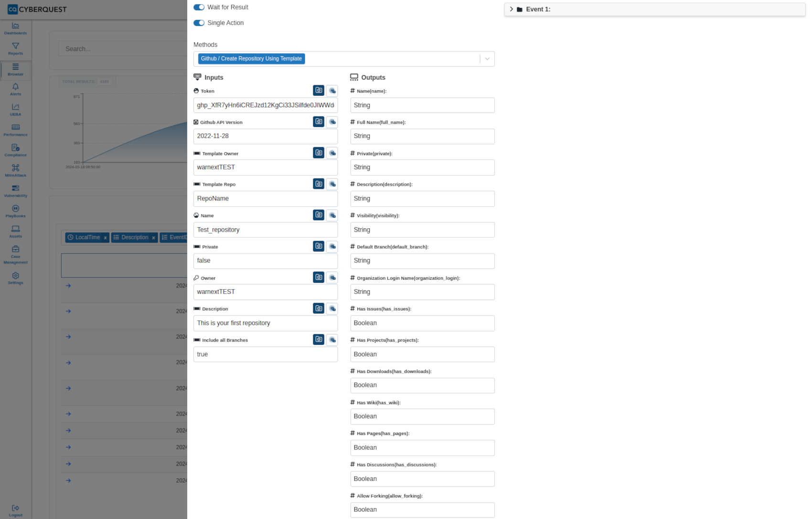Open Case Management from the sidebar
Screen dimensions: 812x519
[x=15, y=254]
